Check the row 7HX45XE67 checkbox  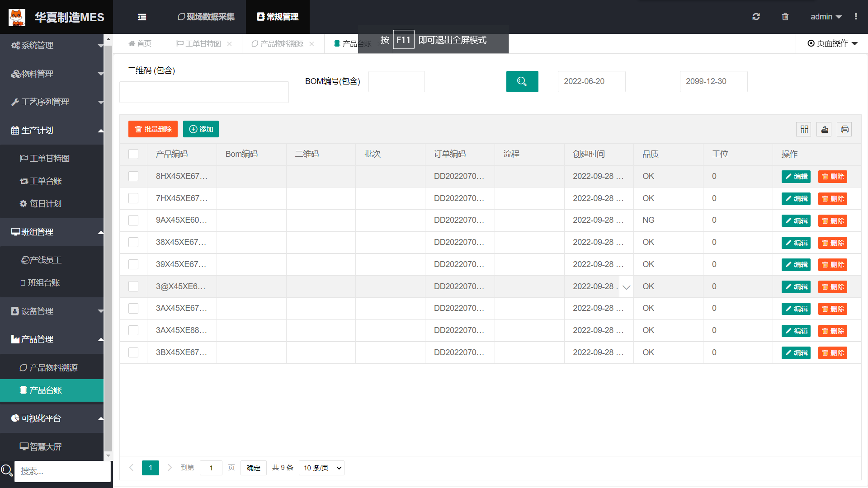[133, 198]
